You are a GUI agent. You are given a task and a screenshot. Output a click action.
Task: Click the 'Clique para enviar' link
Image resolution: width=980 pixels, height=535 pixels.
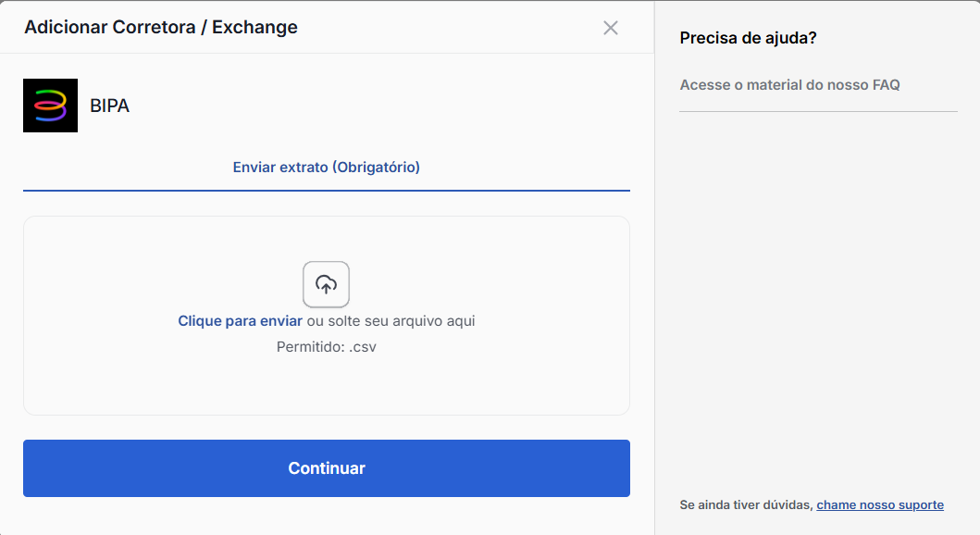240,321
